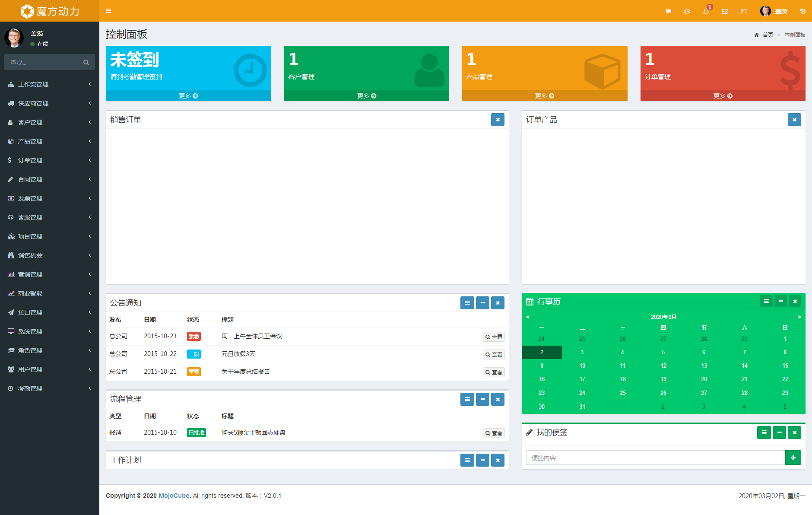View the 关于年度总结报告 notice
The height and width of the screenshot is (515, 812).
coord(494,372)
